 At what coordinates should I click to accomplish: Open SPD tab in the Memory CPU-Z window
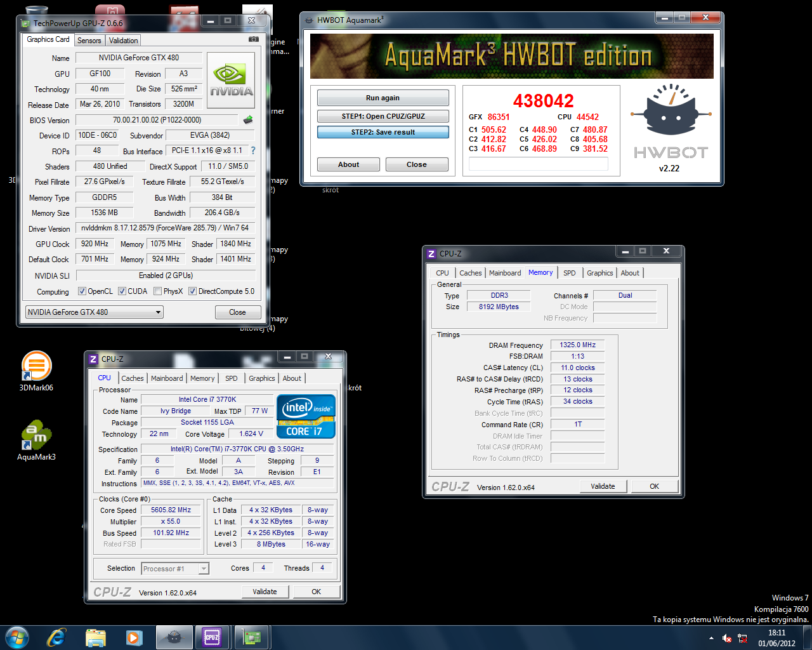(570, 273)
